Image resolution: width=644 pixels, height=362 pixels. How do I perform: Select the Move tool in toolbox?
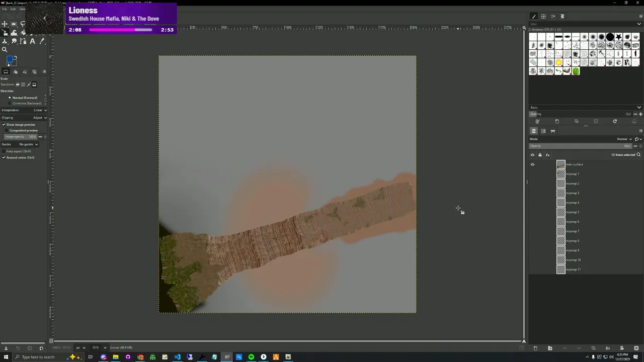5,24
